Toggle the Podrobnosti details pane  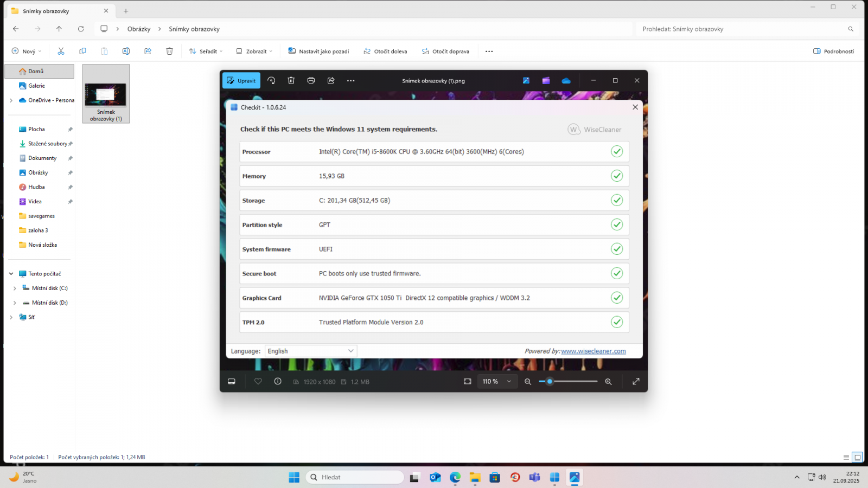click(833, 52)
